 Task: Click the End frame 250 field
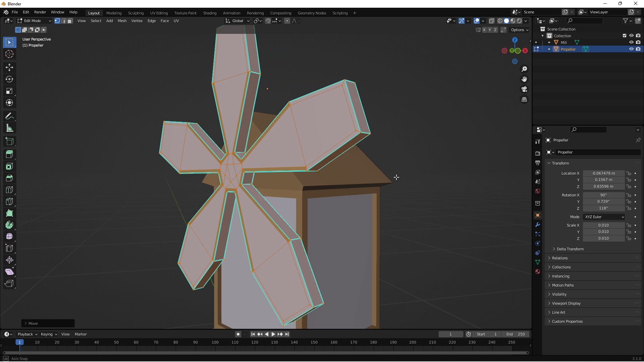tap(516, 334)
